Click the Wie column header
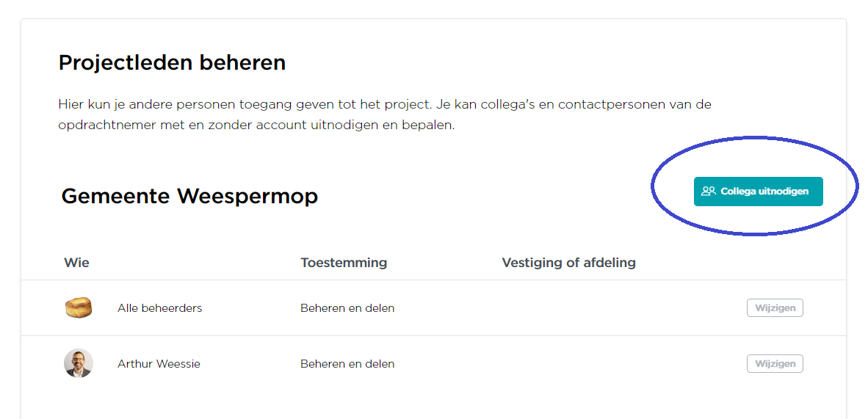Screen dimensions: 868x419 tap(76, 263)
